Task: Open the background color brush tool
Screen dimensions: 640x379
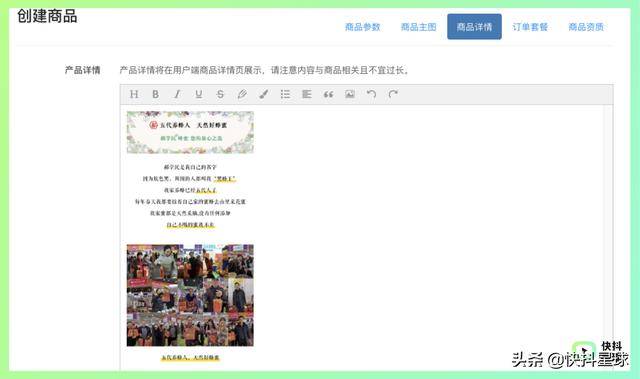Action: [x=264, y=94]
